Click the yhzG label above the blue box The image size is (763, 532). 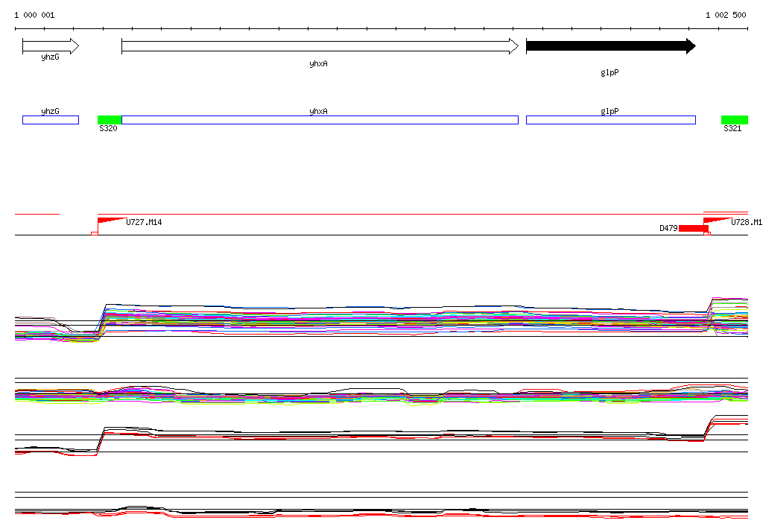(x=50, y=112)
